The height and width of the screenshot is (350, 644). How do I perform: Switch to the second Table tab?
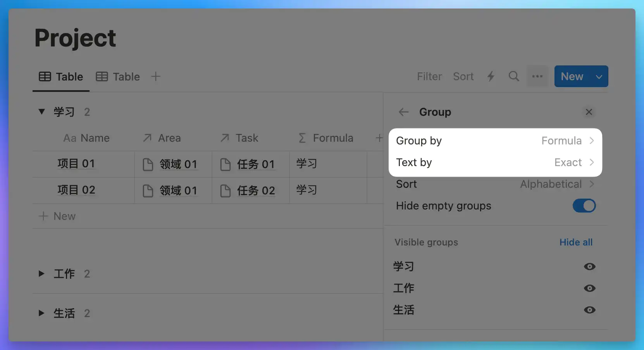pyautogui.click(x=118, y=77)
